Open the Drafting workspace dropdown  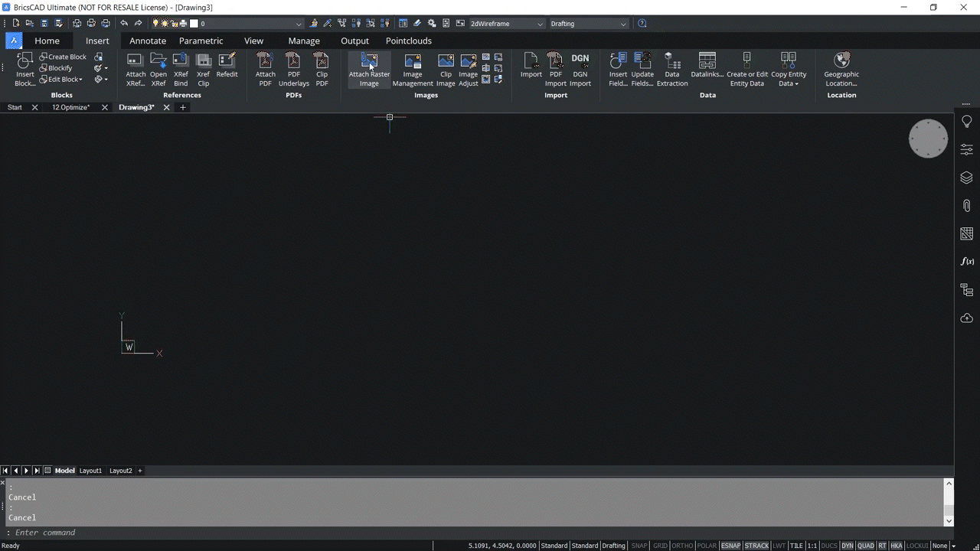pos(623,24)
